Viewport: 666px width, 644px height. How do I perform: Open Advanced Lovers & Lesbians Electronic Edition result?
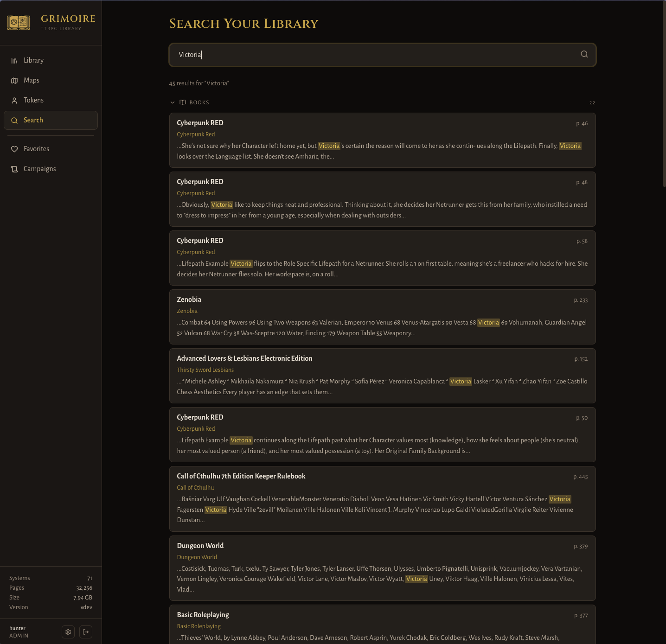point(383,376)
